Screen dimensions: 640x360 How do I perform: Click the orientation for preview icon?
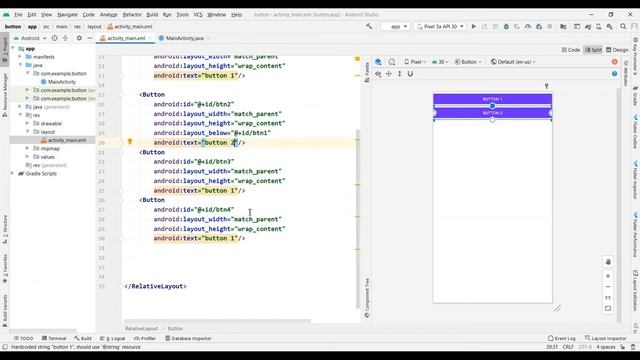(x=392, y=62)
